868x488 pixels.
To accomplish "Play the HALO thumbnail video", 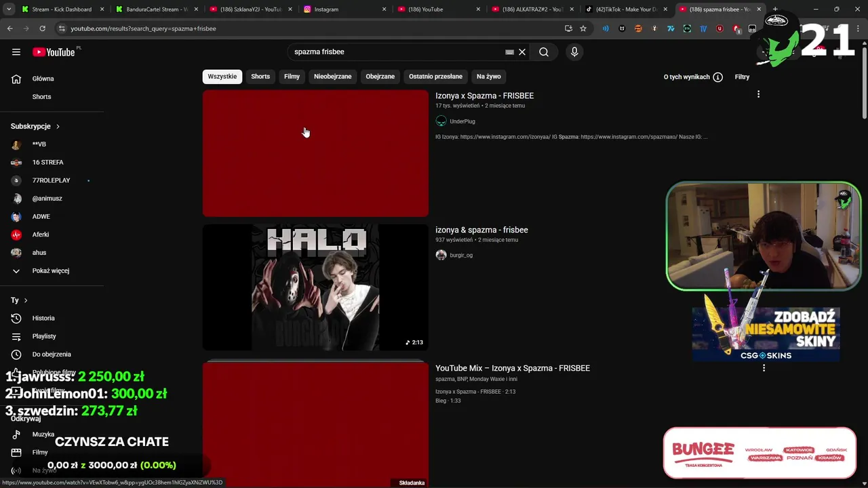I will pos(315,287).
